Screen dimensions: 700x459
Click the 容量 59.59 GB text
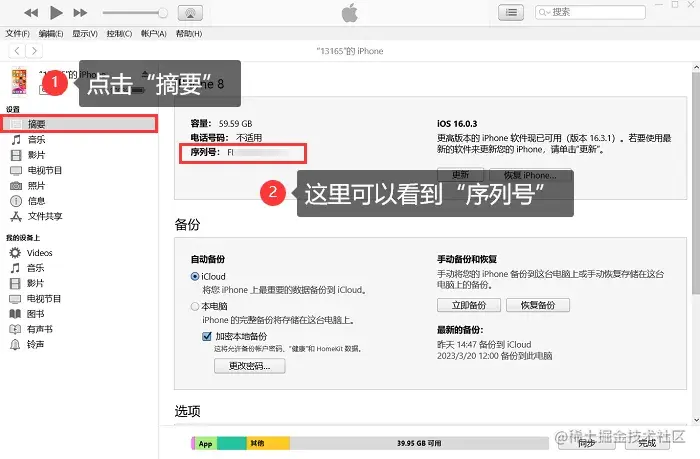coord(221,124)
